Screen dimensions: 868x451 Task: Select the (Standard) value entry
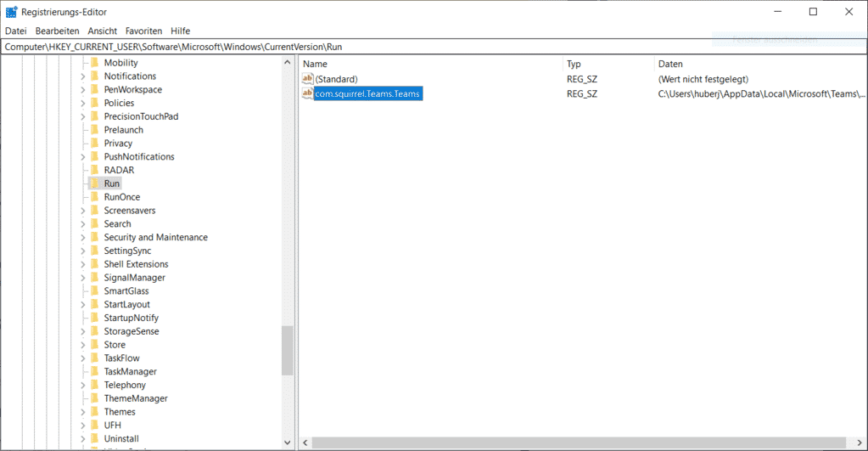click(336, 79)
